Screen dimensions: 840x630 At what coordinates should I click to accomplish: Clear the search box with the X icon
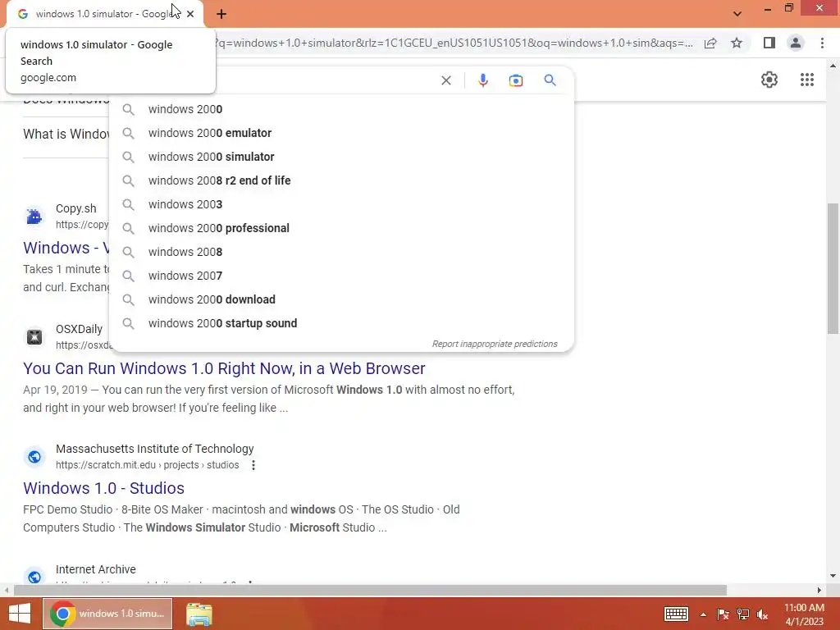click(x=445, y=80)
